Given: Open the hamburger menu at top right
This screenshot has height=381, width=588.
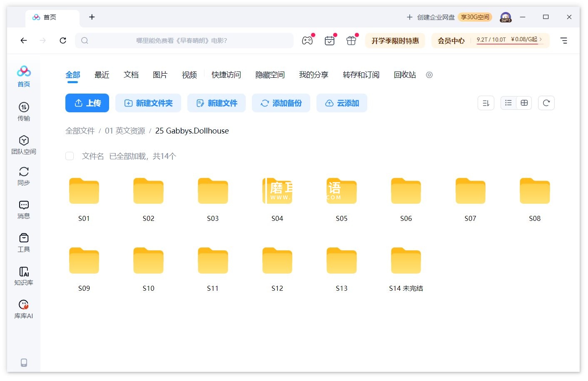Looking at the screenshot, I should click(x=564, y=40).
